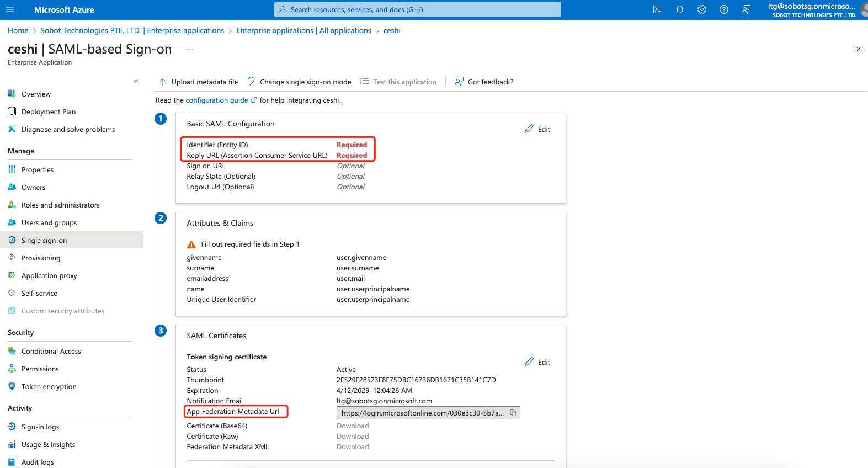Open the Azure portal hamburger menu
The width and height of the screenshot is (868, 468).
point(10,9)
